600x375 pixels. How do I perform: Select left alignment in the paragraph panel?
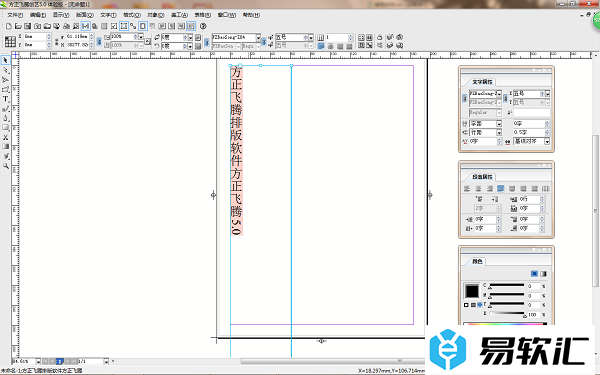[467, 188]
